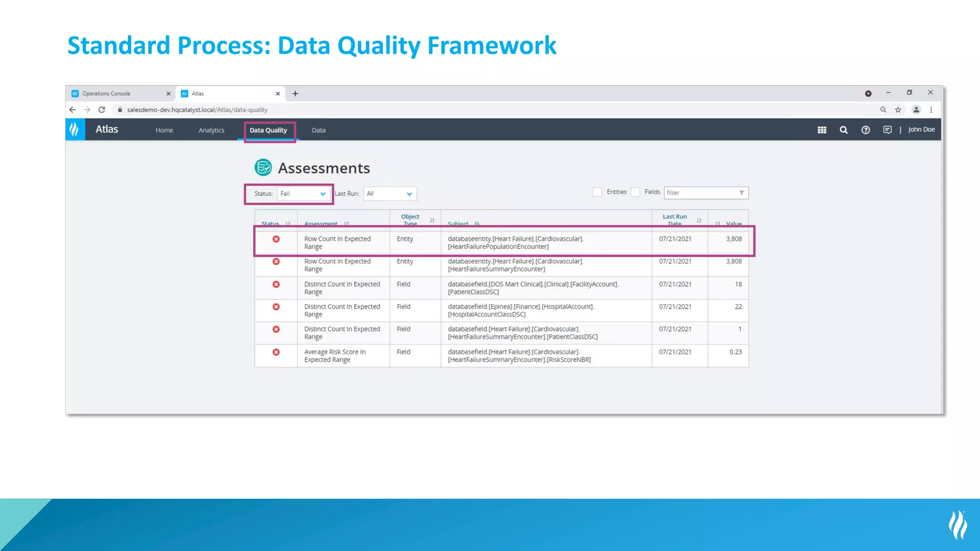Open a new browser tab with plus
Screen dimensions: 980x551
295,94
